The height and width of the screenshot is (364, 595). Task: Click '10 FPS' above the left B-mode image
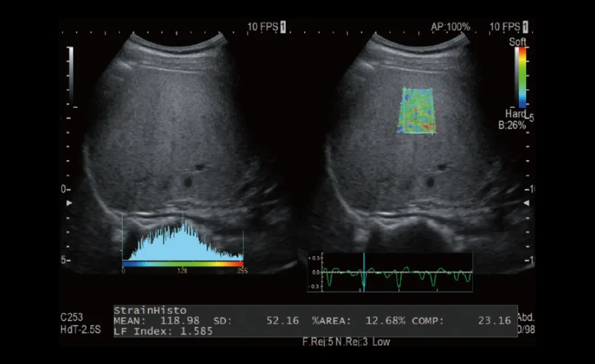point(263,27)
